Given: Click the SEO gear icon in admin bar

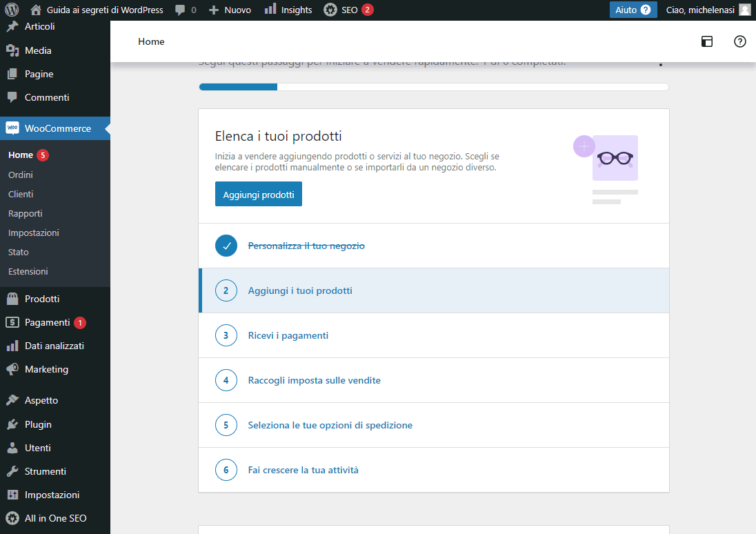Looking at the screenshot, I should point(330,10).
